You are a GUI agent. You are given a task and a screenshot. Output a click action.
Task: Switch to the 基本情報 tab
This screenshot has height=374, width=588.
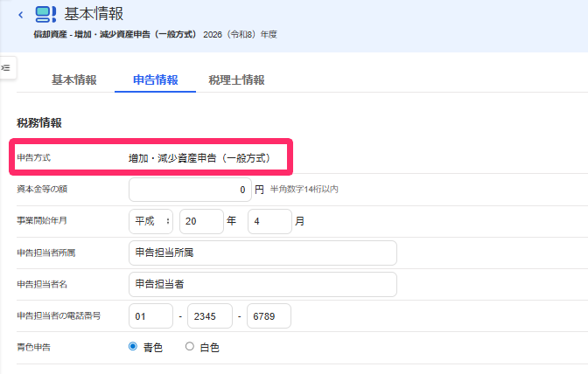[x=74, y=80]
